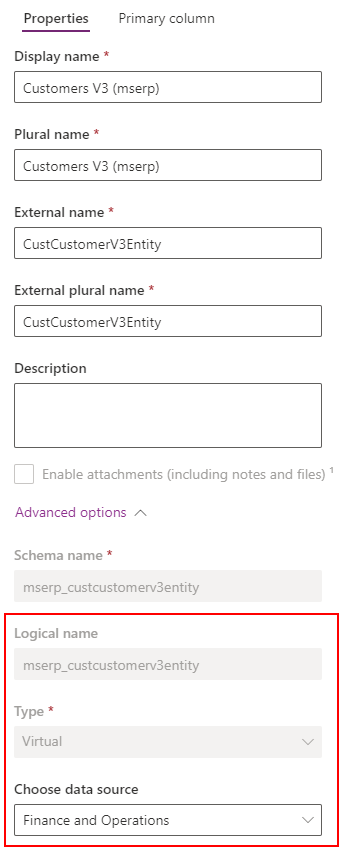Click the Choose data source label
The width and height of the screenshot is (363, 856).
pos(76,789)
